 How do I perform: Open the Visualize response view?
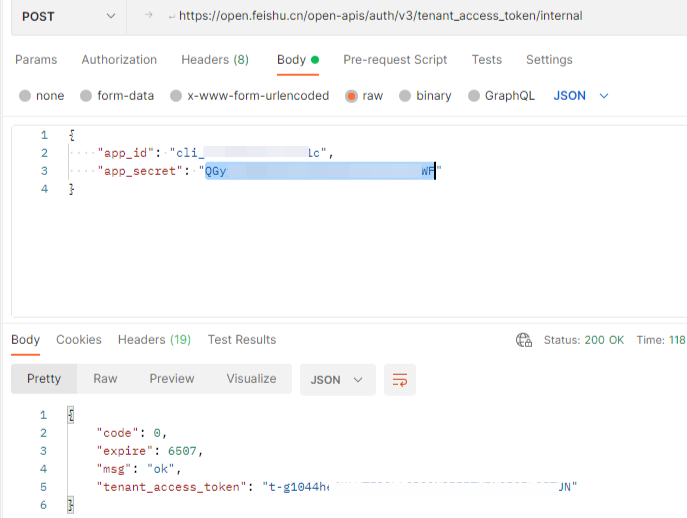click(251, 379)
